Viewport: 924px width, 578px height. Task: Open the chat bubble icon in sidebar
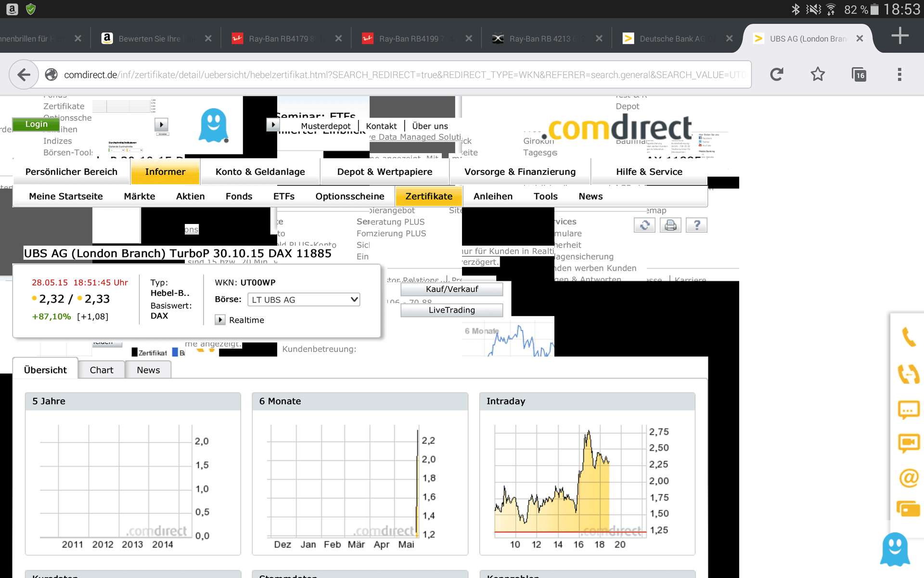pos(909,410)
